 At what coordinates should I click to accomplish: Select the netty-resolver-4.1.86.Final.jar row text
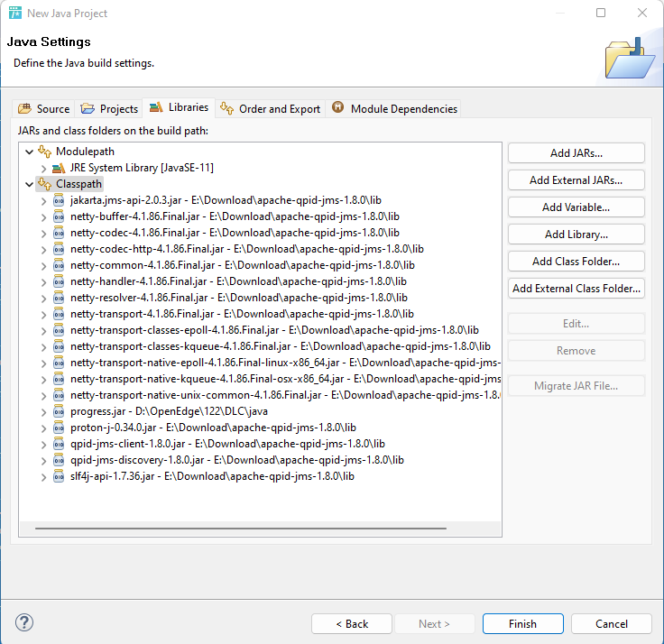pyautogui.click(x=239, y=298)
